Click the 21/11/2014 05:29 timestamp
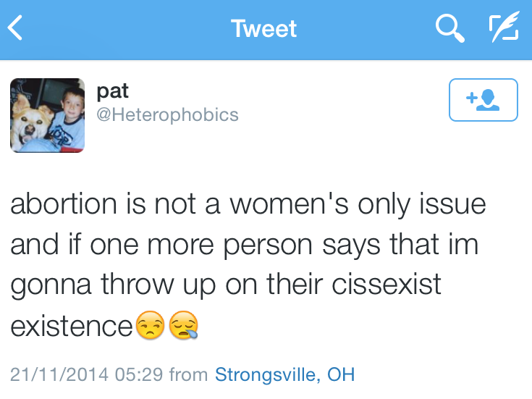This screenshot has width=532, height=399. click(x=87, y=375)
